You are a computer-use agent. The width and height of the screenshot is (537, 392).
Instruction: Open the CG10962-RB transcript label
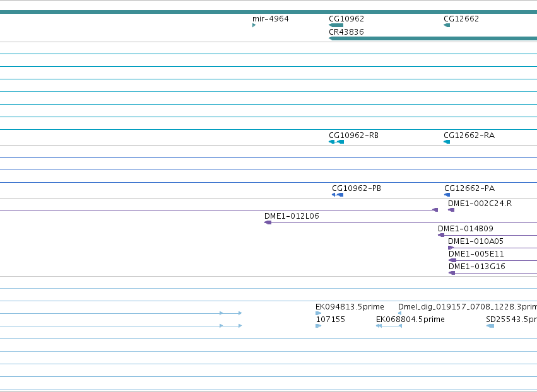pos(353,135)
